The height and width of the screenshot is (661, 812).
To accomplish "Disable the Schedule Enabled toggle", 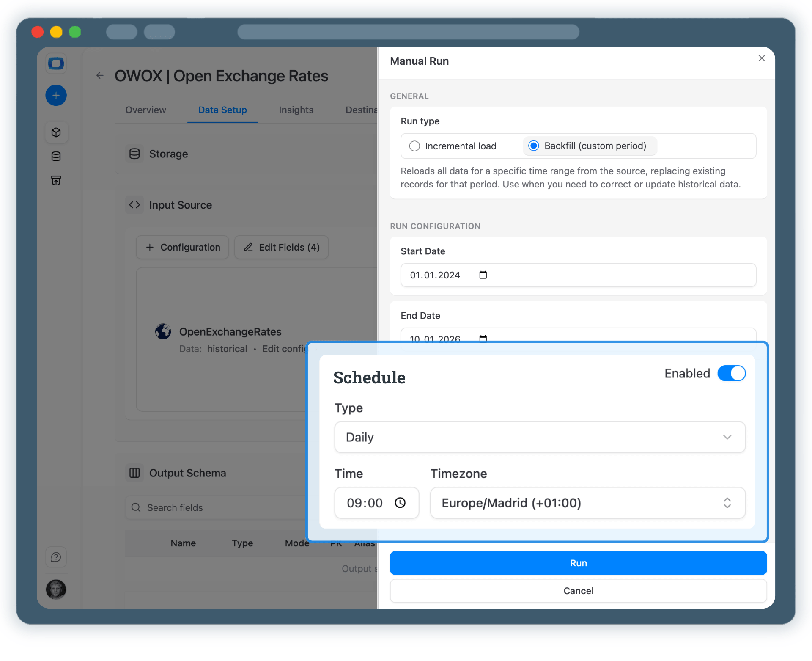I will (x=731, y=373).
